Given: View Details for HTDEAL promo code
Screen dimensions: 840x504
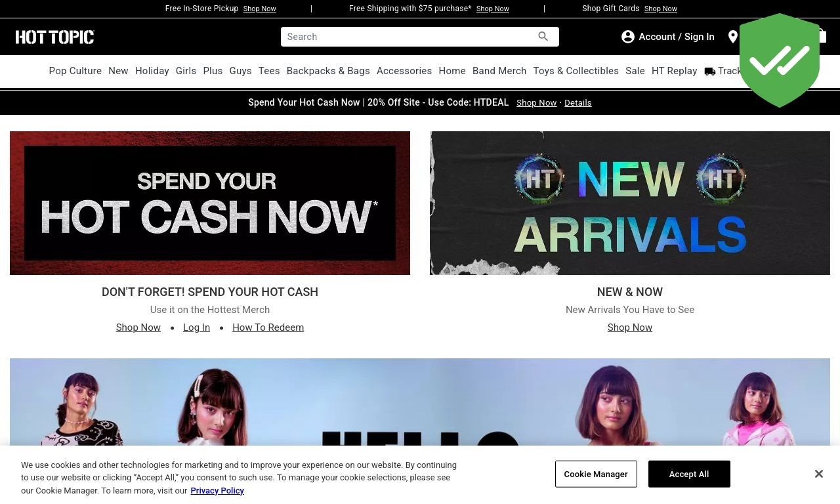Looking at the screenshot, I should (578, 103).
